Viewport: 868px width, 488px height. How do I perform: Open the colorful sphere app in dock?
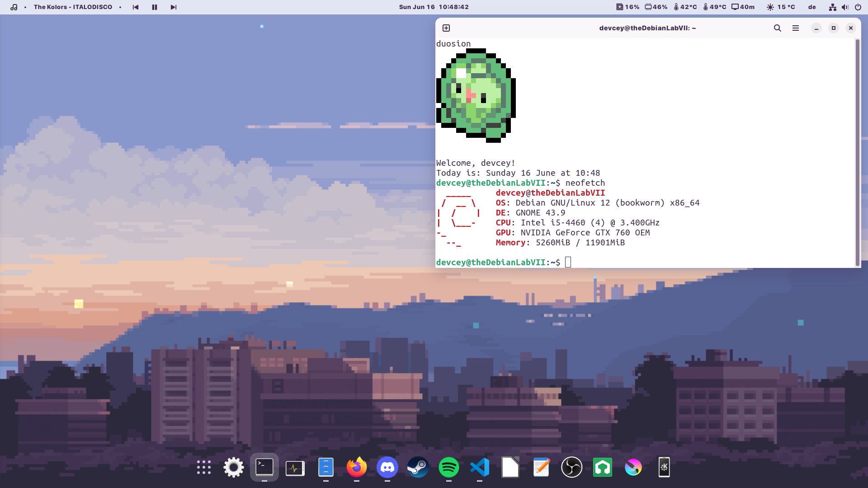(633, 467)
